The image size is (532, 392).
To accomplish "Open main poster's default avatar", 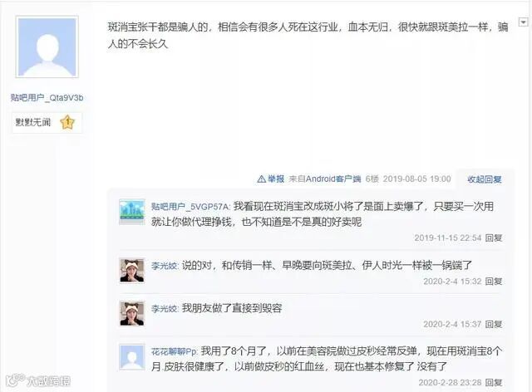I will [x=47, y=47].
